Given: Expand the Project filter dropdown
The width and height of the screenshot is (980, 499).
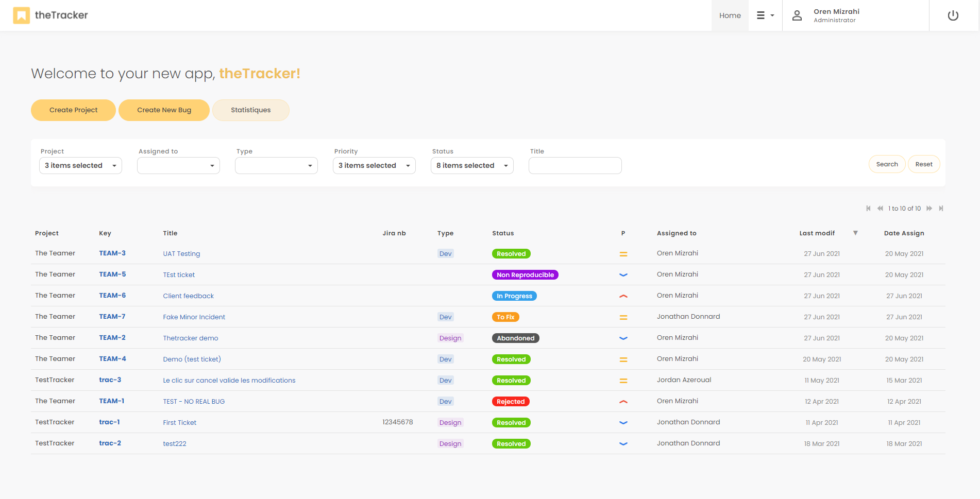Looking at the screenshot, I should (x=80, y=166).
